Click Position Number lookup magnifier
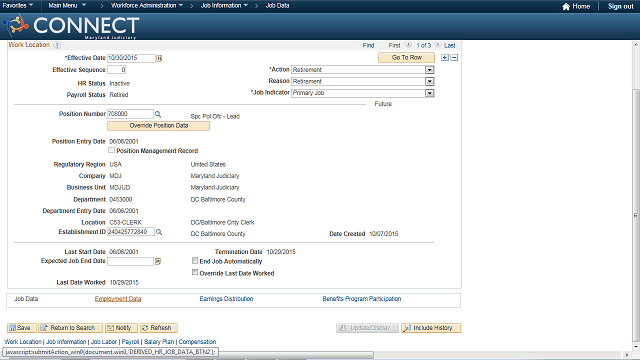This screenshot has width=640, height=360. tap(158, 114)
